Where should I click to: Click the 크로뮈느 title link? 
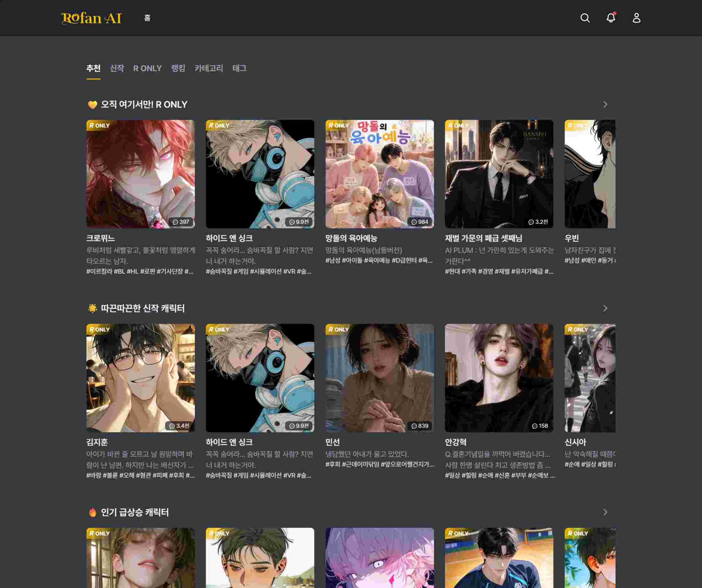tap(100, 238)
